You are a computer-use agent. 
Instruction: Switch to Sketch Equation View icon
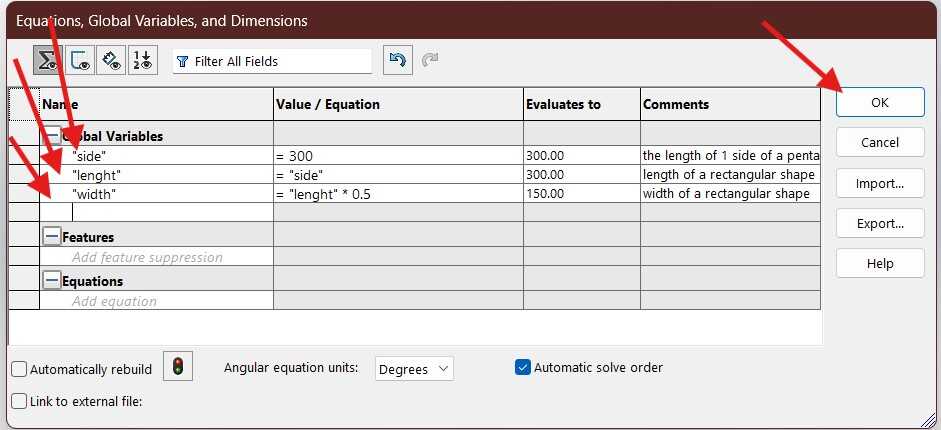(80, 61)
